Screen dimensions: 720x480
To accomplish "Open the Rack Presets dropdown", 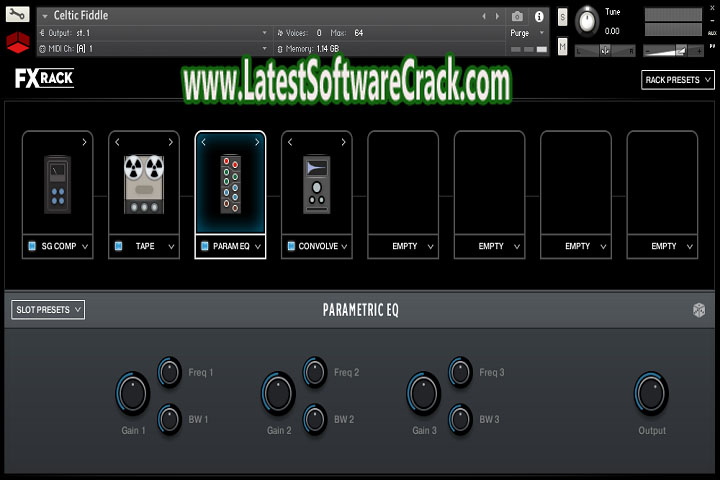I will click(x=678, y=80).
